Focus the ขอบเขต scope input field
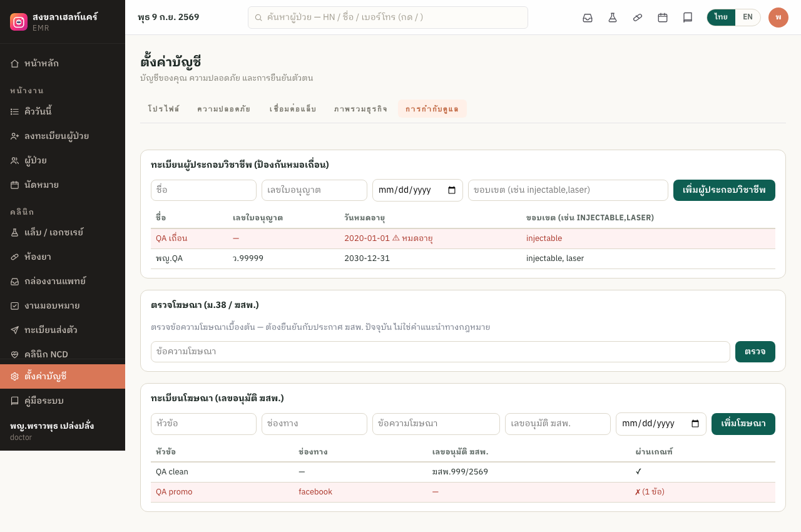 (x=568, y=190)
